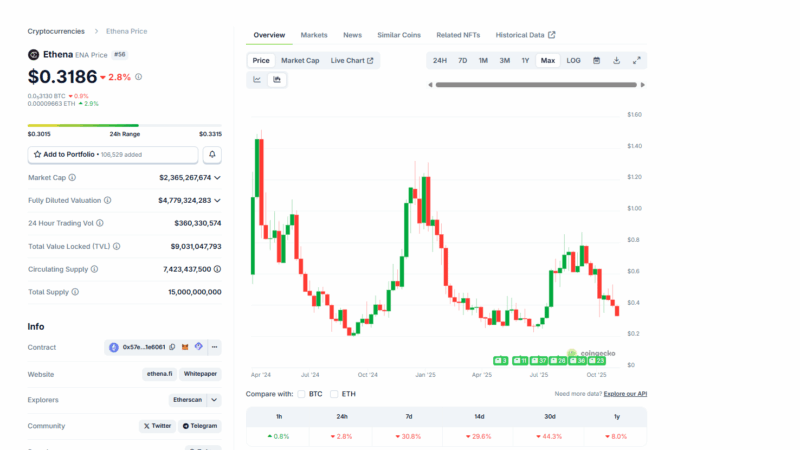Open the Whitepaper link
The width and height of the screenshot is (800, 450).
click(x=200, y=374)
